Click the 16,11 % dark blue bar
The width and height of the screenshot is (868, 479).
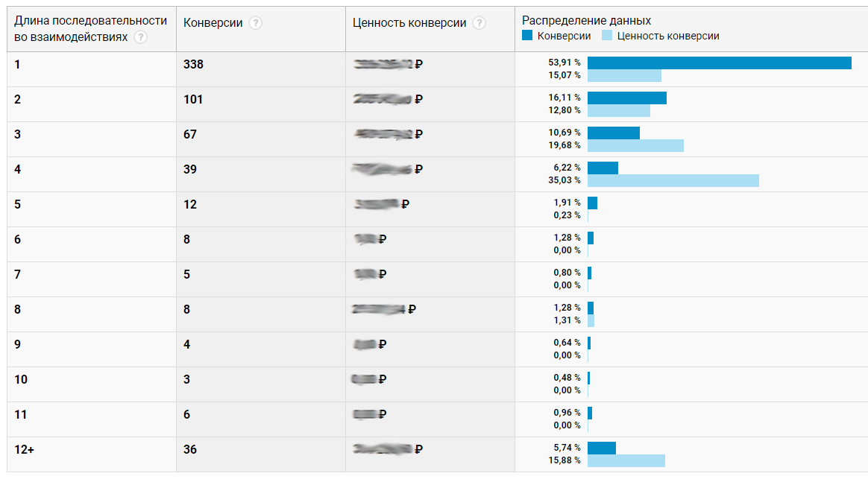pyautogui.click(x=626, y=98)
